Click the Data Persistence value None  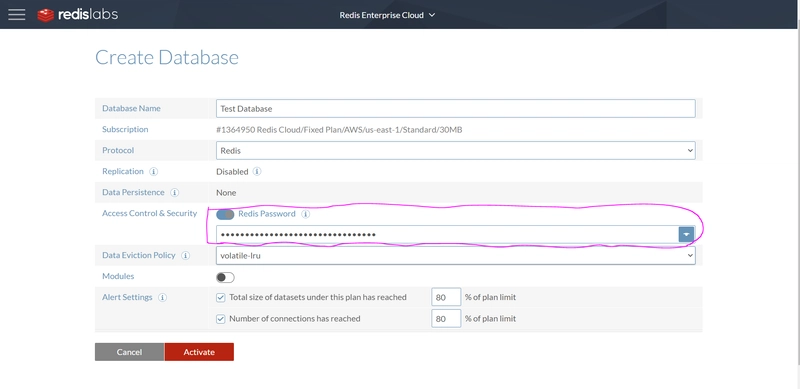(226, 192)
